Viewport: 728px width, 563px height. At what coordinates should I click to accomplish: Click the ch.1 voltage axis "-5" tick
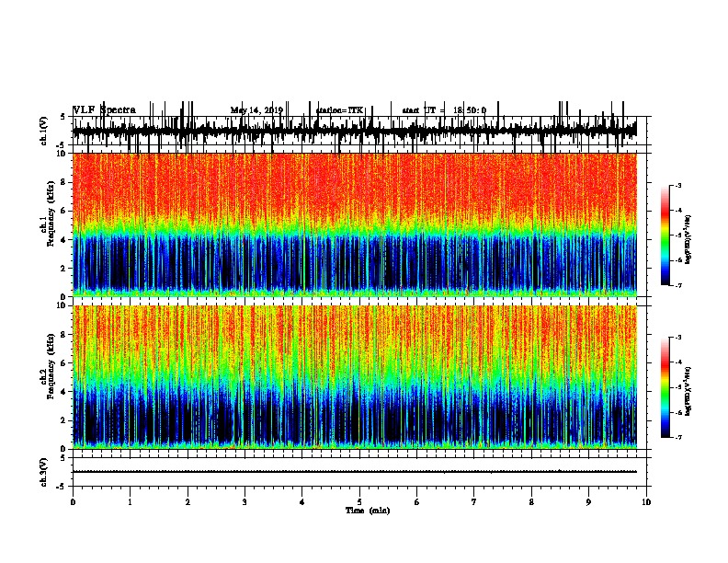click(x=62, y=145)
